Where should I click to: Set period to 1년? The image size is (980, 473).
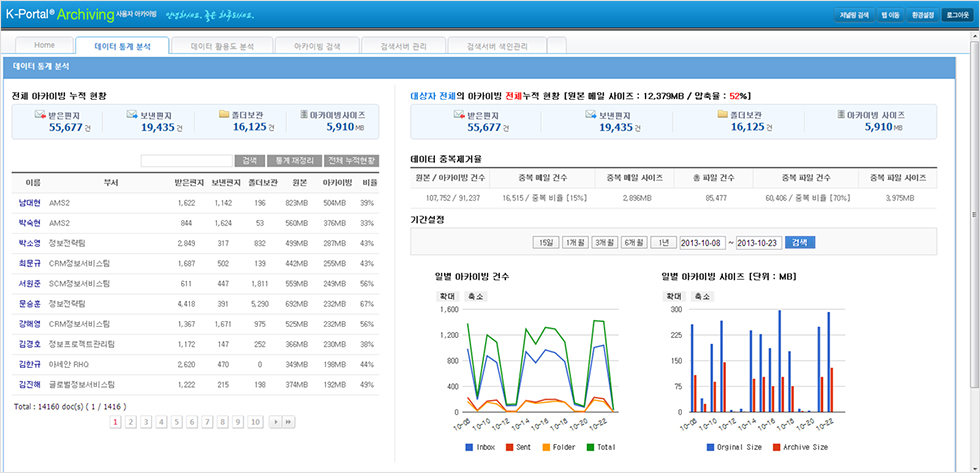click(663, 242)
